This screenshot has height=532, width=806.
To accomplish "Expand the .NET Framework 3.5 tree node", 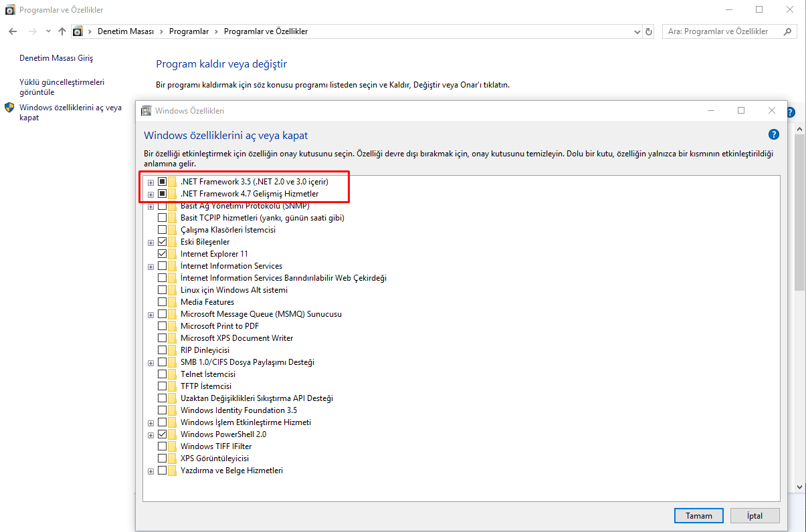I will [x=150, y=182].
